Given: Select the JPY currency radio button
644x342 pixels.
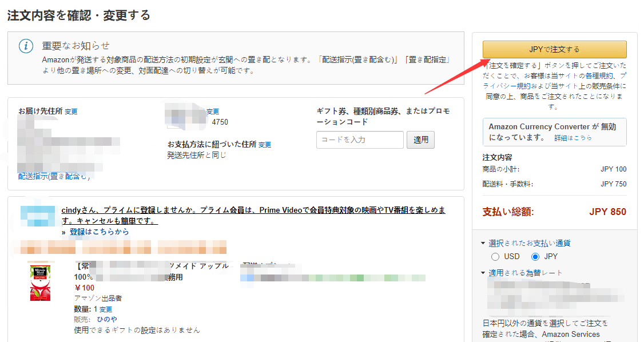Looking at the screenshot, I should [x=535, y=257].
